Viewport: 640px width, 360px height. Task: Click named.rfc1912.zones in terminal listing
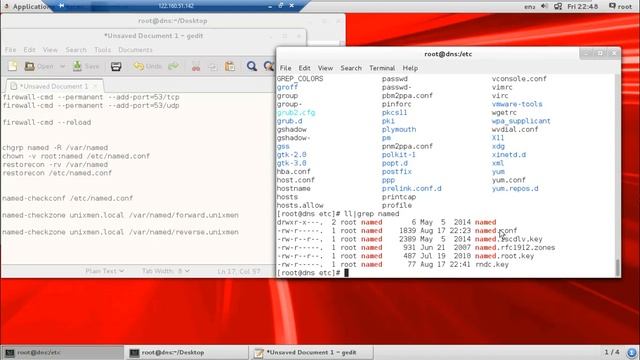[x=515, y=247]
